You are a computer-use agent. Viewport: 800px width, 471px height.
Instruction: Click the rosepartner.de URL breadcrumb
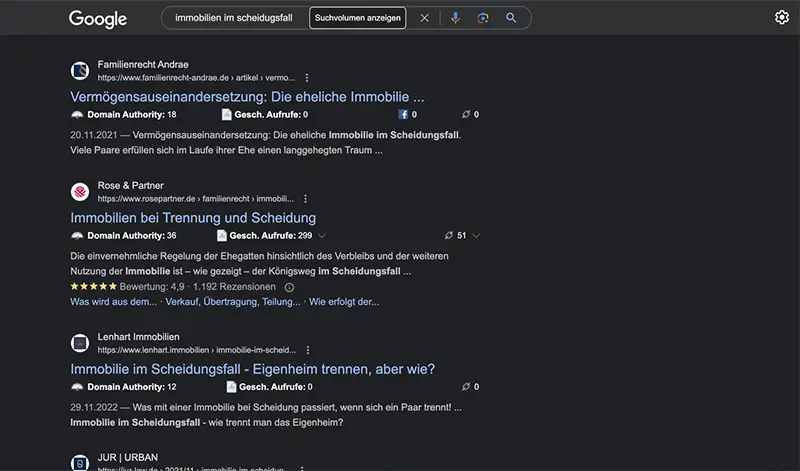point(195,199)
